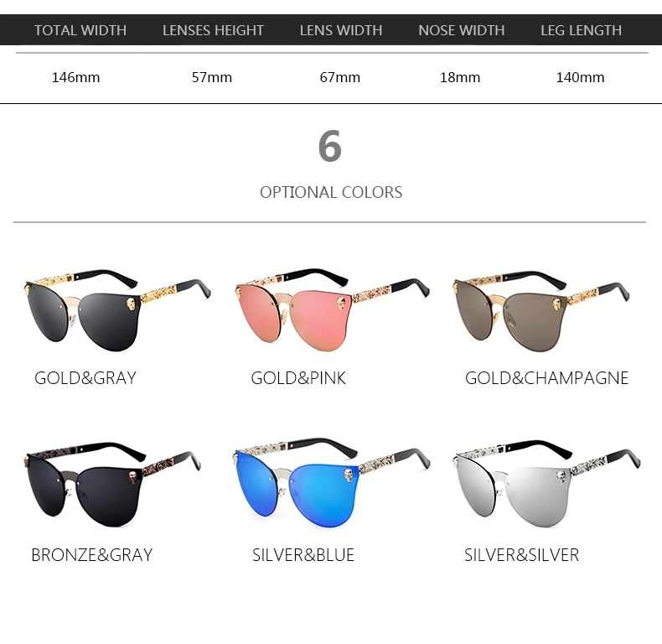Click the NOSE WIDTH column header
Viewport: 662px width, 644px height.
tap(462, 30)
